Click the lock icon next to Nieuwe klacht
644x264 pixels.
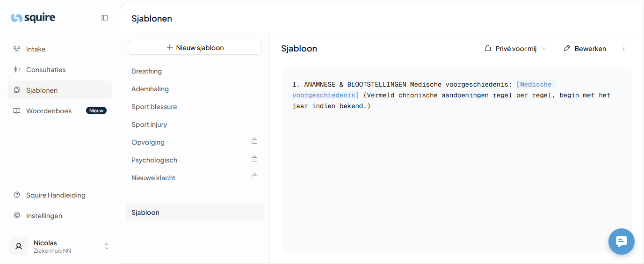(254, 176)
